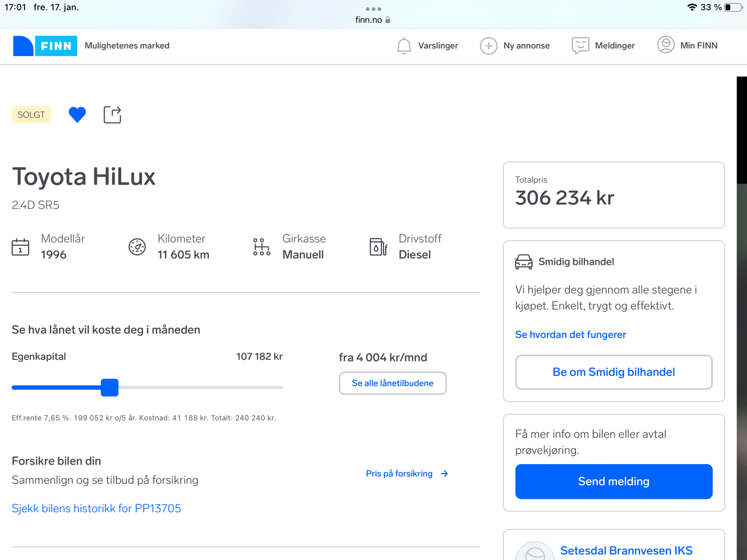This screenshot has width=747, height=560.
Task: Toggle the blue heart favorite icon
Action: (77, 115)
